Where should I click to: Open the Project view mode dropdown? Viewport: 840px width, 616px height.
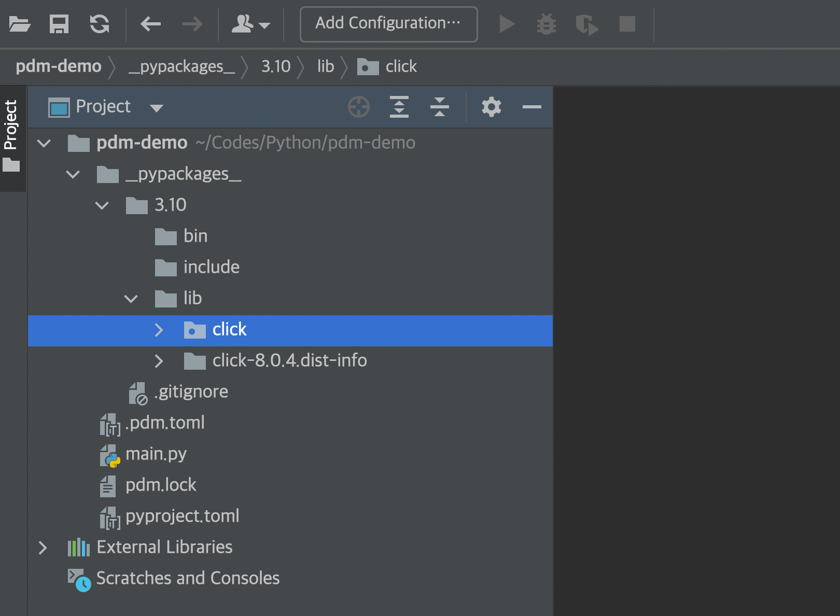tap(157, 107)
